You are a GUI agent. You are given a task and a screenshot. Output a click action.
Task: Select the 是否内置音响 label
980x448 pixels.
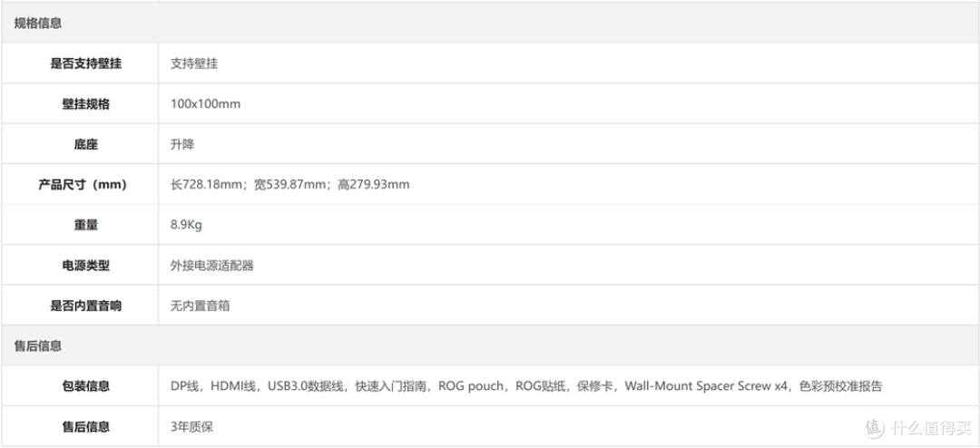coord(86,306)
